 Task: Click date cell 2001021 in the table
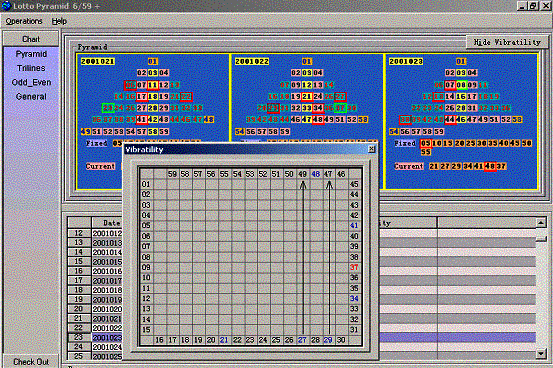tap(107, 319)
